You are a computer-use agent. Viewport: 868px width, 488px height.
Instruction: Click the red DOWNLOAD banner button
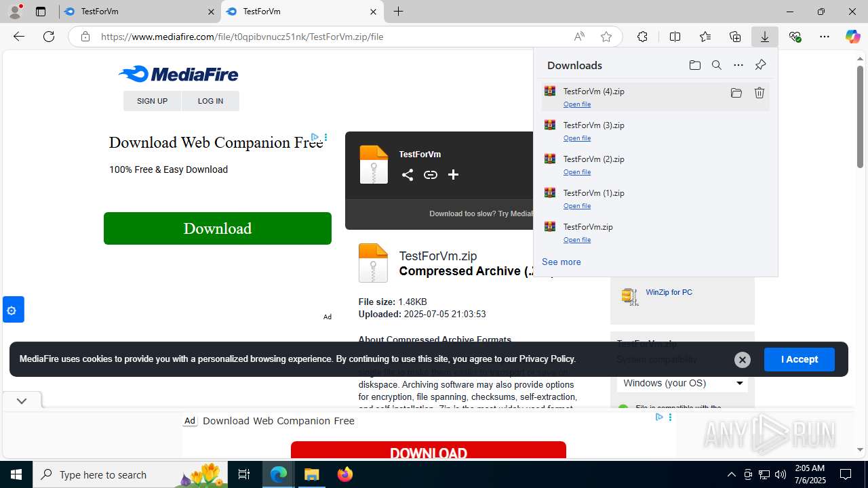[x=429, y=450]
